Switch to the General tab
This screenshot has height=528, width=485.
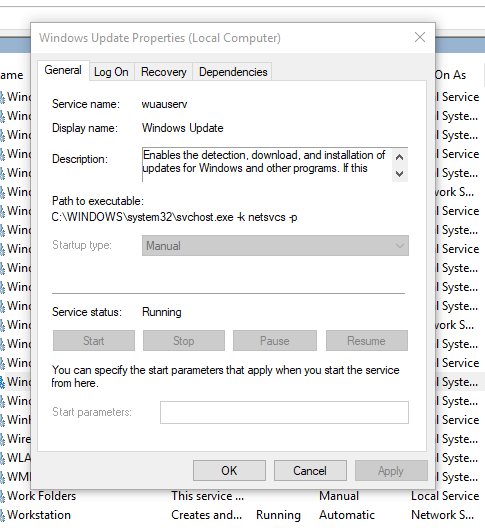click(63, 71)
